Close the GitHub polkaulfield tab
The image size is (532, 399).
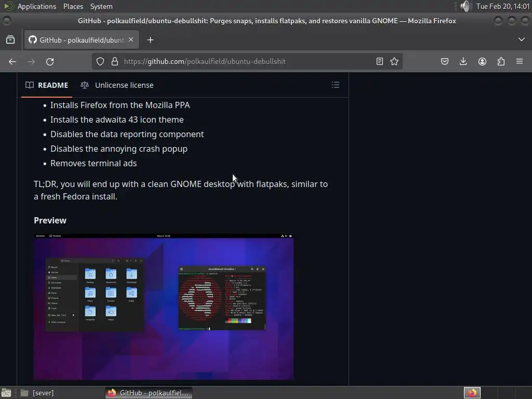pyautogui.click(x=131, y=39)
